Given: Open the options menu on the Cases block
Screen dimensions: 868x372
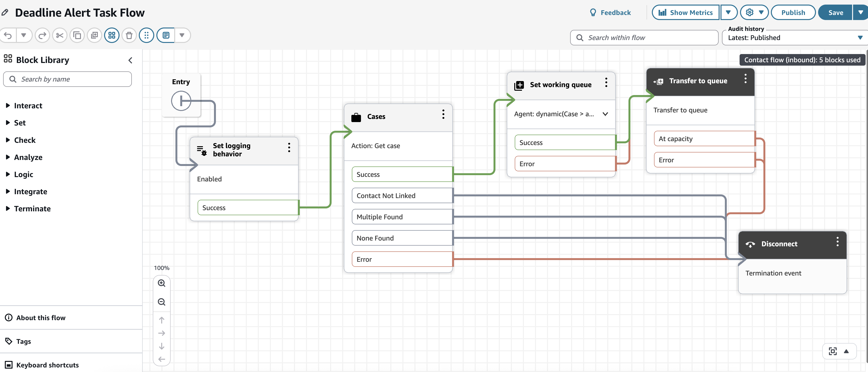Looking at the screenshot, I should (x=443, y=115).
